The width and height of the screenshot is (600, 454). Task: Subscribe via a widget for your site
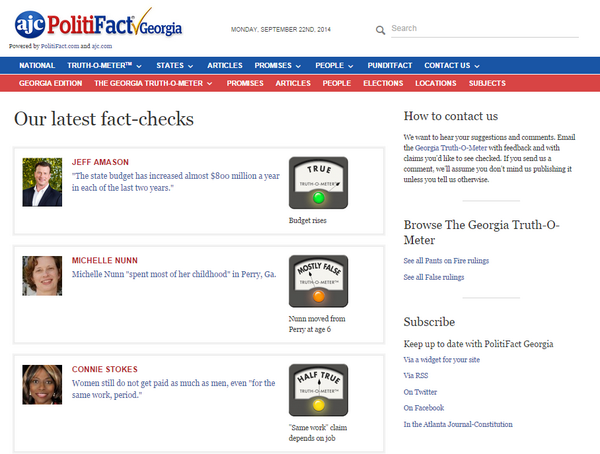[442, 359]
